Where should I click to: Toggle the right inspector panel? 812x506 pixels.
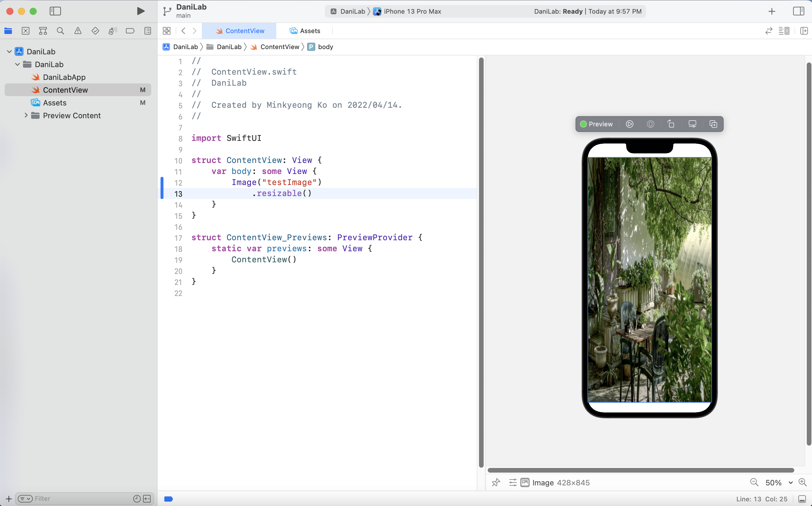click(798, 11)
